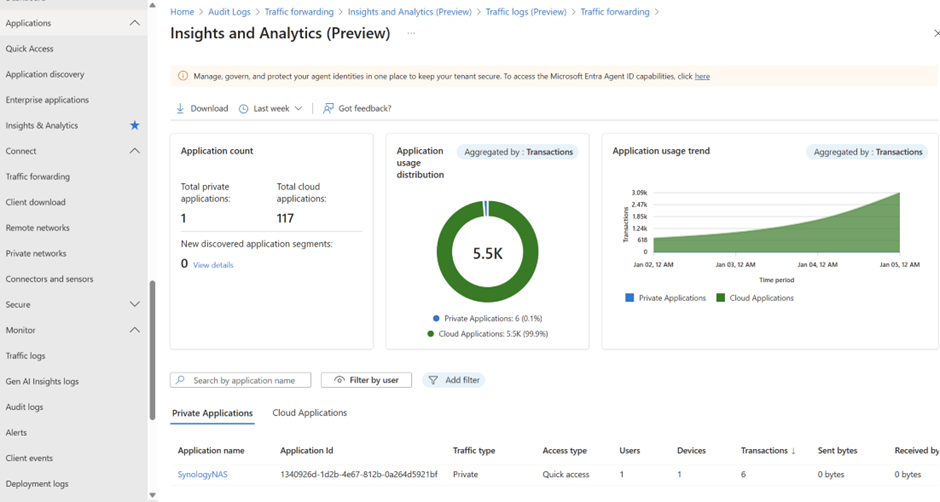The height and width of the screenshot is (502, 940).
Task: Toggle Cloud Applications legend in usage trend chart
Action: (x=754, y=298)
